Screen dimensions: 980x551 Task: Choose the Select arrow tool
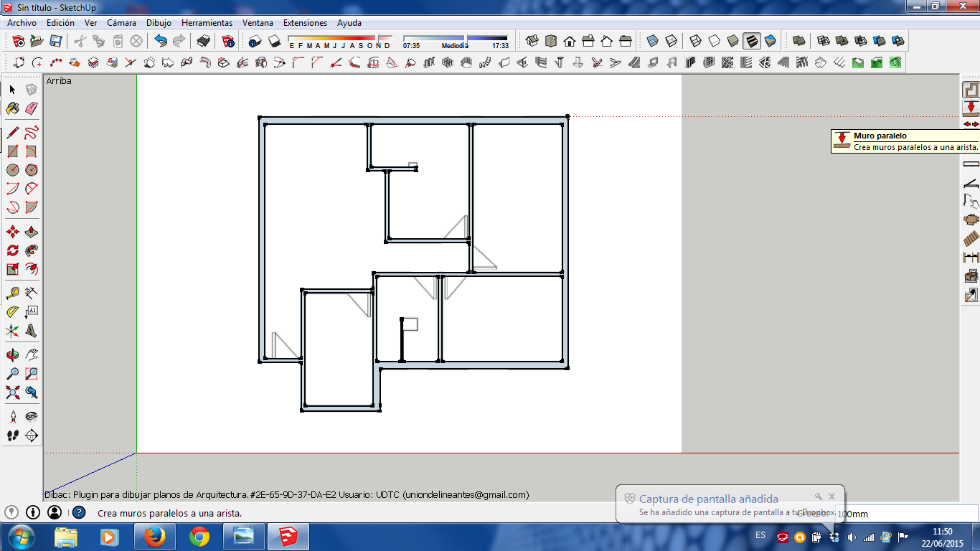[12, 90]
